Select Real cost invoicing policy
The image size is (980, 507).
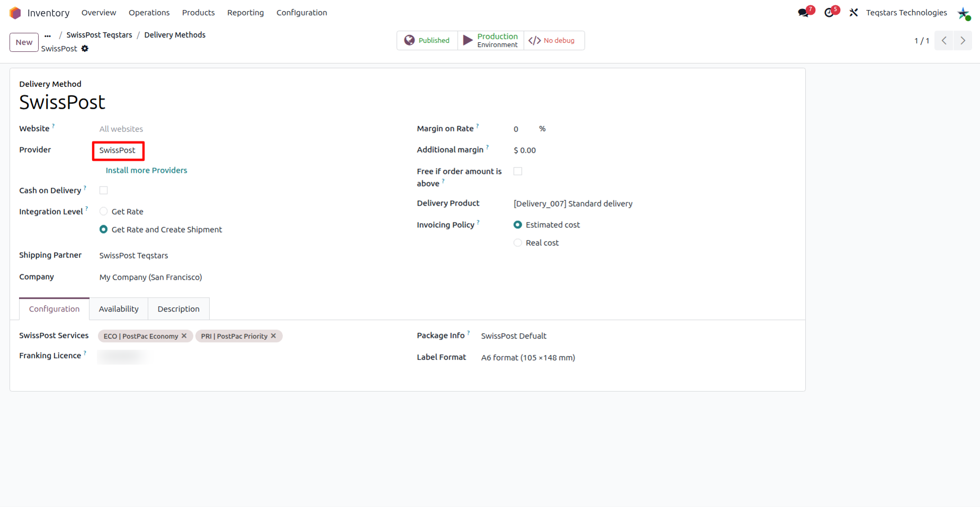click(x=518, y=243)
